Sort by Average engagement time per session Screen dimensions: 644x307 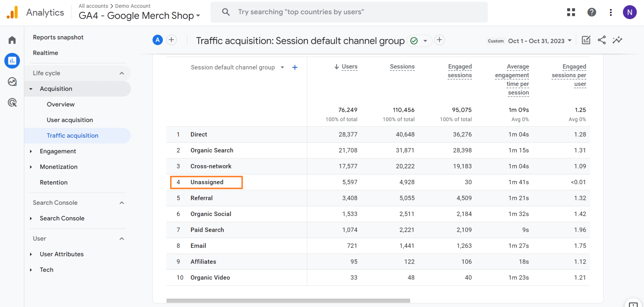click(512, 80)
